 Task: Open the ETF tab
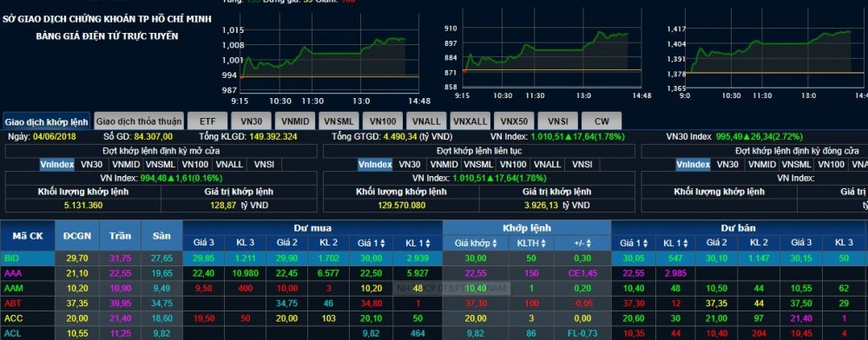tap(207, 121)
